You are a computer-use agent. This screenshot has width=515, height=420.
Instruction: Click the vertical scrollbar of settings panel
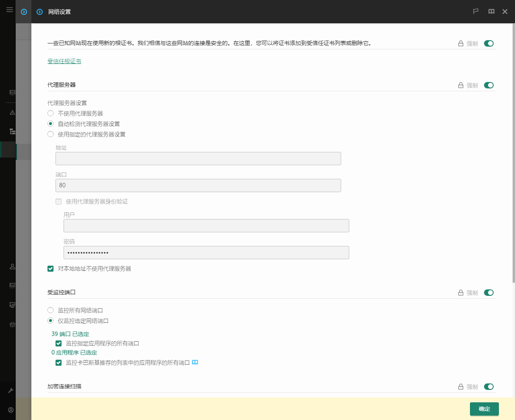pos(513,153)
